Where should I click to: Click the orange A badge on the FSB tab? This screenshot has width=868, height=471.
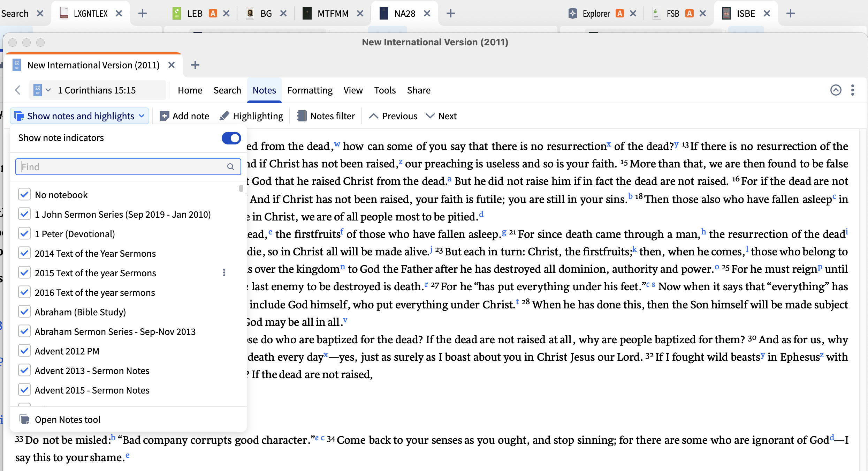[689, 13]
